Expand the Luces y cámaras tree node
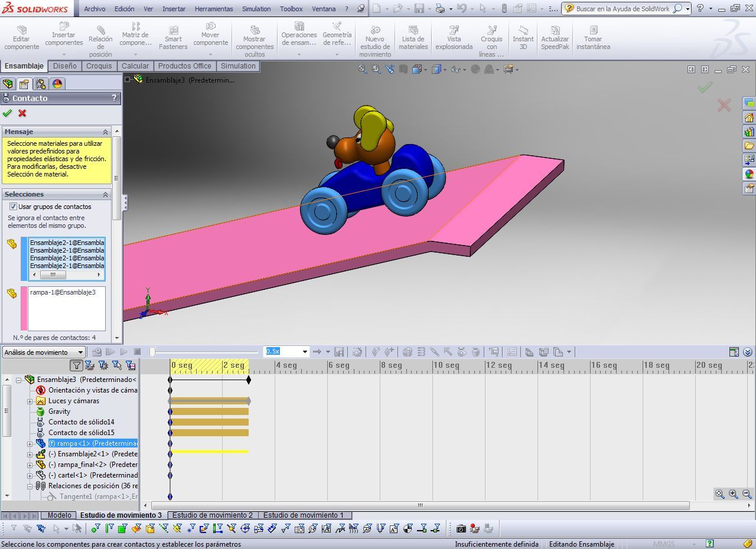Image resolution: width=756 pixels, height=549 pixels. pyautogui.click(x=30, y=401)
